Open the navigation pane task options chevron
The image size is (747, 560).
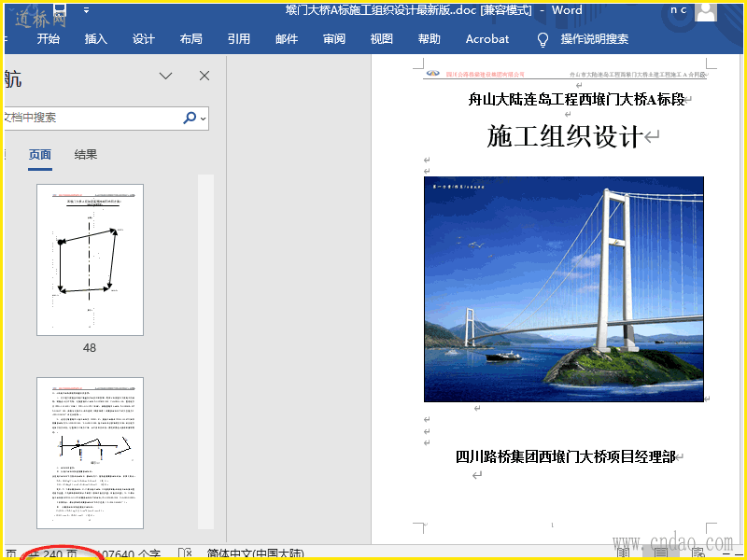tap(165, 76)
